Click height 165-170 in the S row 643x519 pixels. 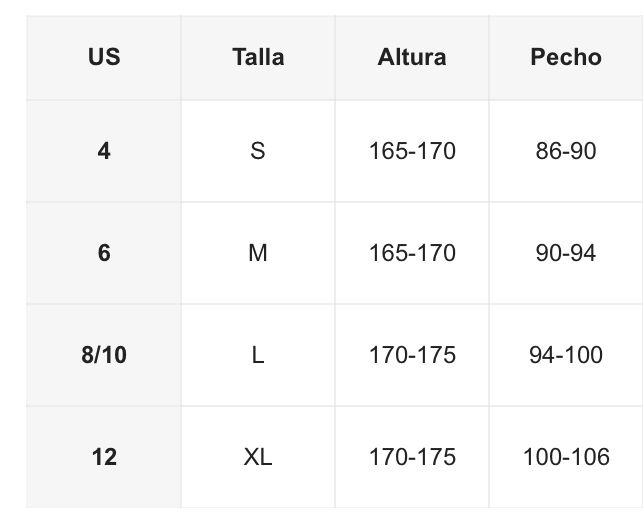(412, 151)
